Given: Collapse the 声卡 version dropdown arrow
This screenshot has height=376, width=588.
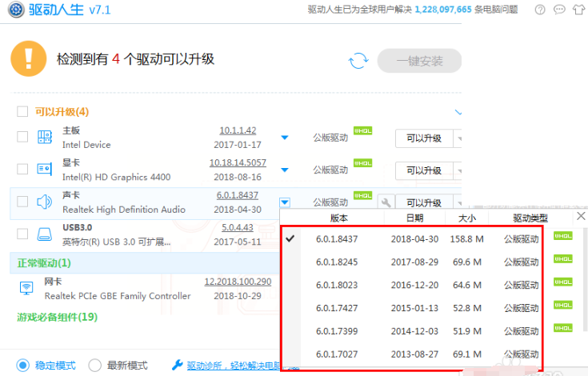Looking at the screenshot, I should click(x=284, y=202).
